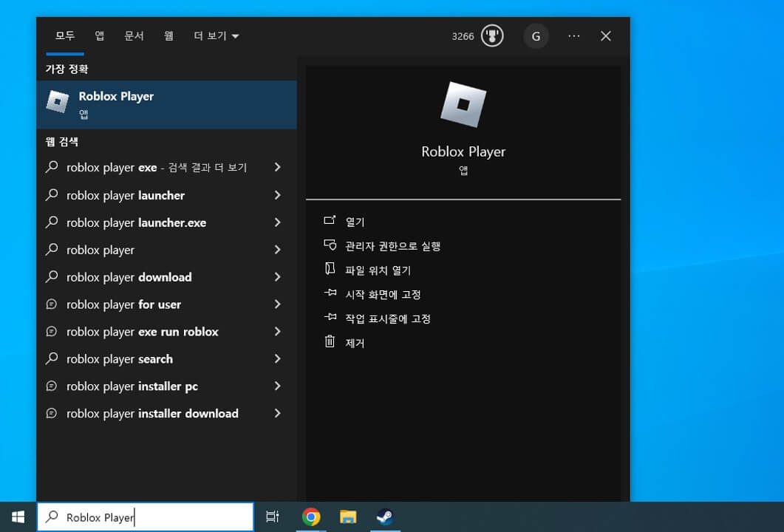Expand arrow for roblox player launcher.exe
This screenshot has height=532, width=784.
coord(278,222)
